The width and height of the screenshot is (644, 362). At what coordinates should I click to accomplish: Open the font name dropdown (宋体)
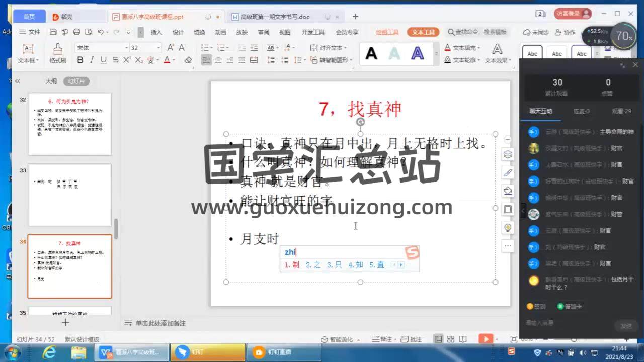(x=126, y=48)
